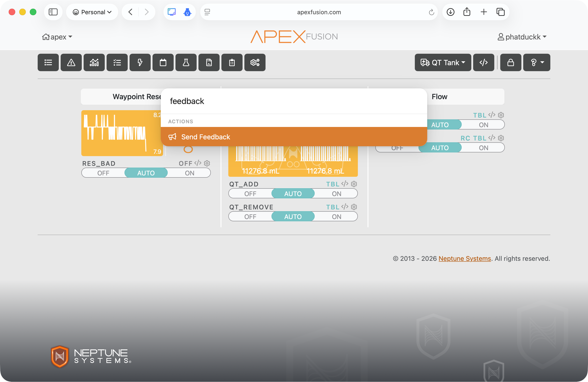Set QT_ADD outlet to ON

(336, 194)
